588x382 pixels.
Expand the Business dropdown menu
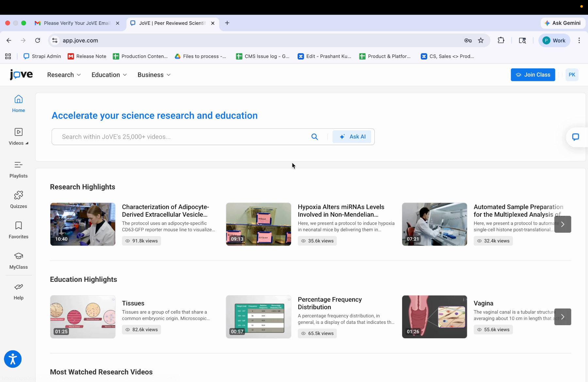tap(154, 75)
